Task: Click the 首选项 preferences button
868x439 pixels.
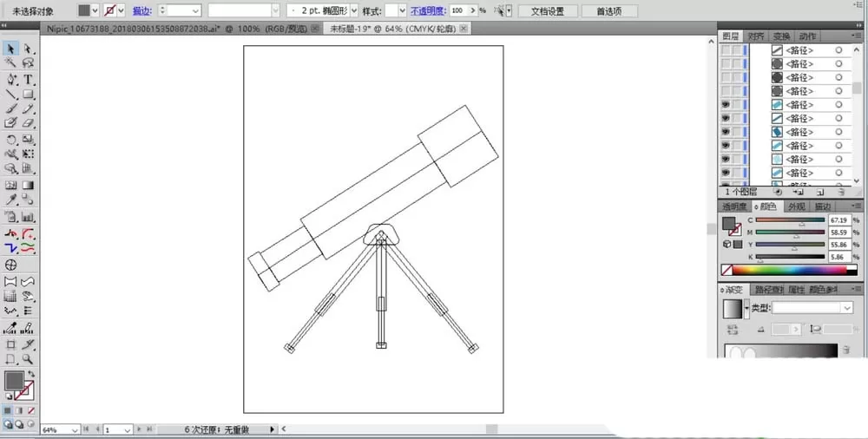Action: [x=609, y=11]
